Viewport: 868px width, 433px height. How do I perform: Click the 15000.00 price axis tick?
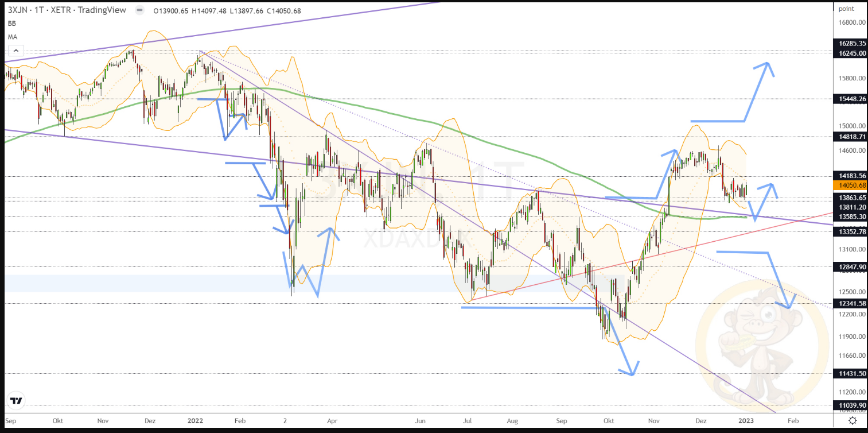[851, 126]
